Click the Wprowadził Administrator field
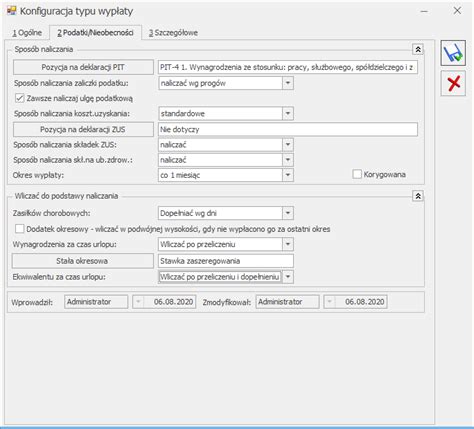The image size is (474, 429). point(96,302)
